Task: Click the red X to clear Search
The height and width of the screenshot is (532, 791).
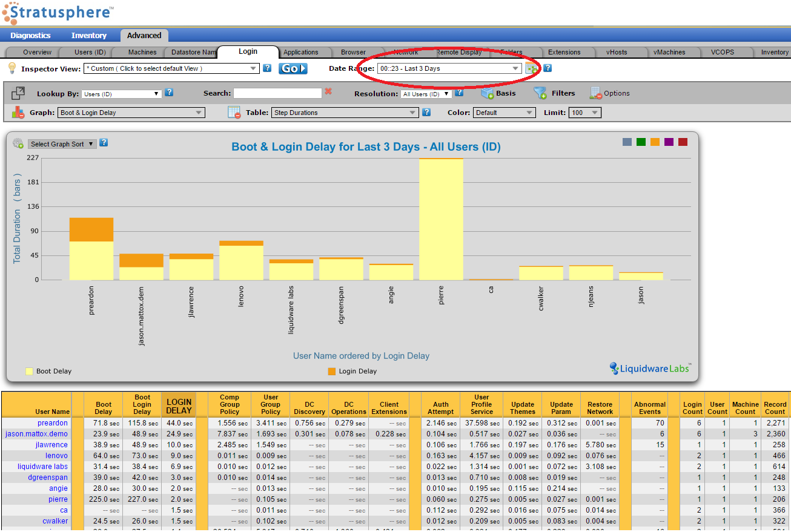Action: (x=328, y=91)
